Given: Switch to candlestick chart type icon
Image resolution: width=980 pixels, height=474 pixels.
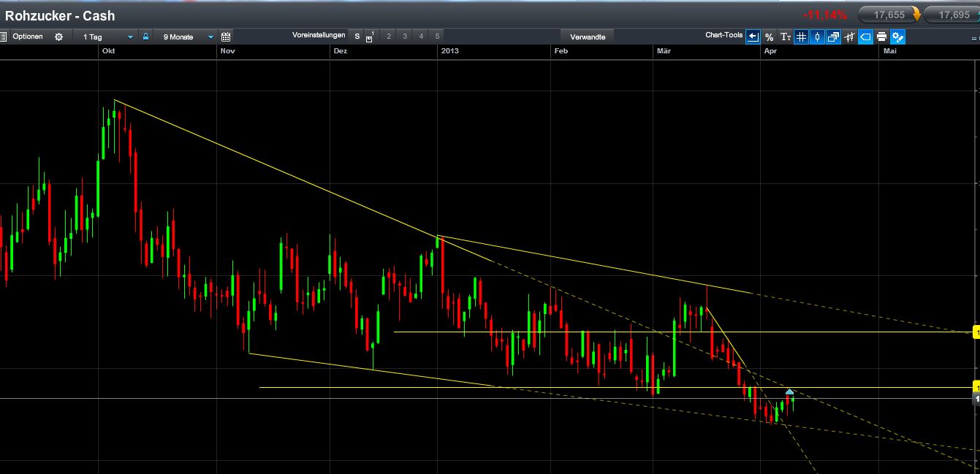Looking at the screenshot, I should [817, 37].
